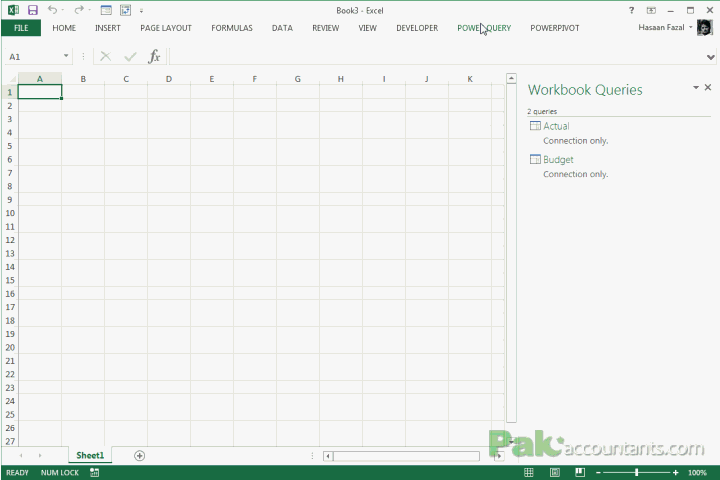Click the horizontal scrollbar track
This screenshot has height=480, width=720.
(x=406, y=456)
